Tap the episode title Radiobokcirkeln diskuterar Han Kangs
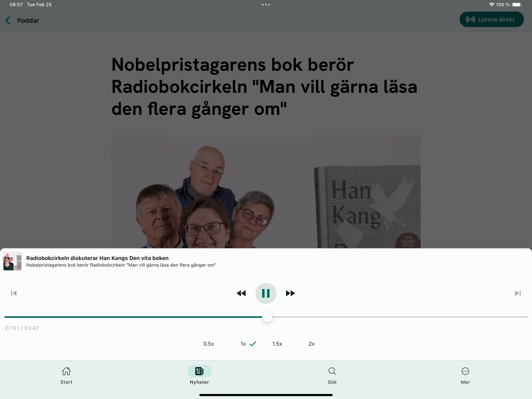Viewport: 532px width, 399px height. pos(97,258)
